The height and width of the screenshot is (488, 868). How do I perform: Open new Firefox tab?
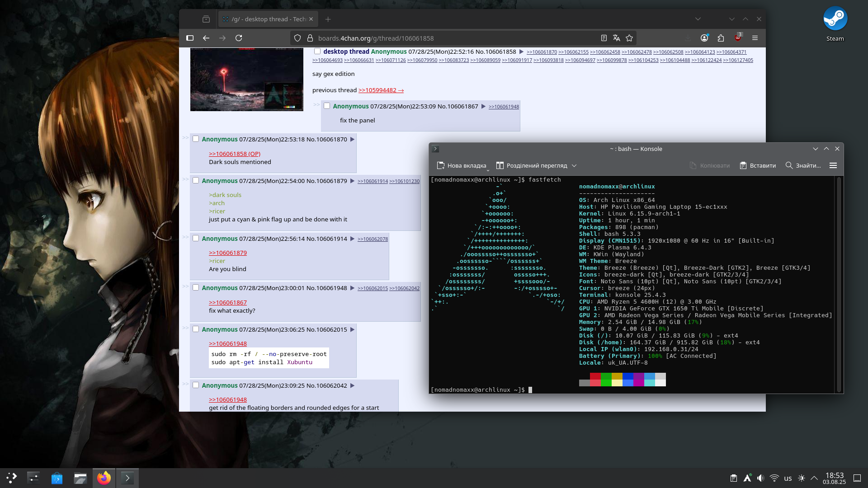pos(328,19)
